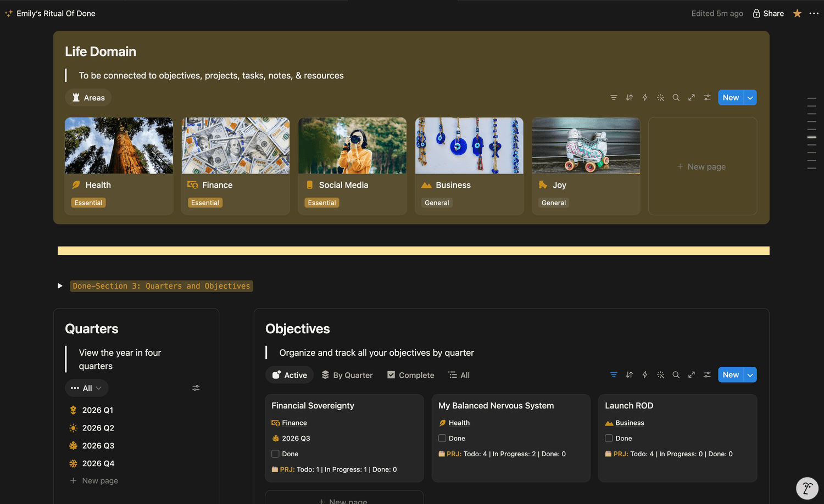Switch to the By Quarter view tab

[x=347, y=375]
